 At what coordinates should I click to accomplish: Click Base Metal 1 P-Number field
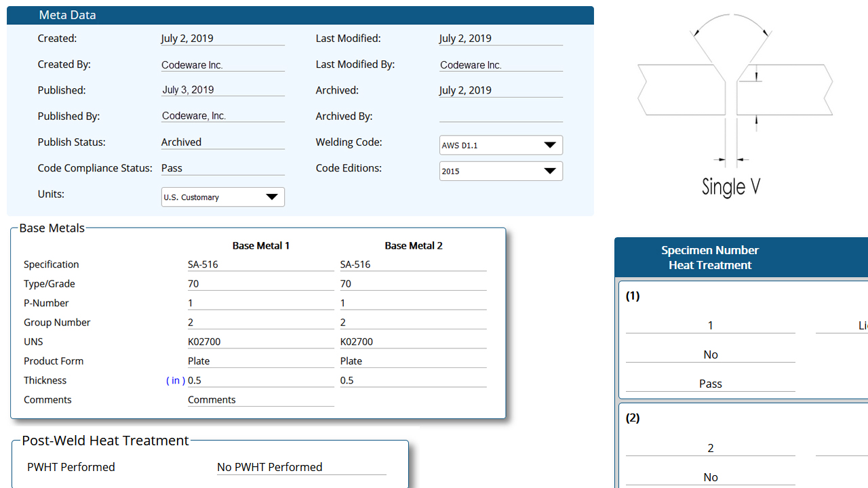pyautogui.click(x=260, y=303)
